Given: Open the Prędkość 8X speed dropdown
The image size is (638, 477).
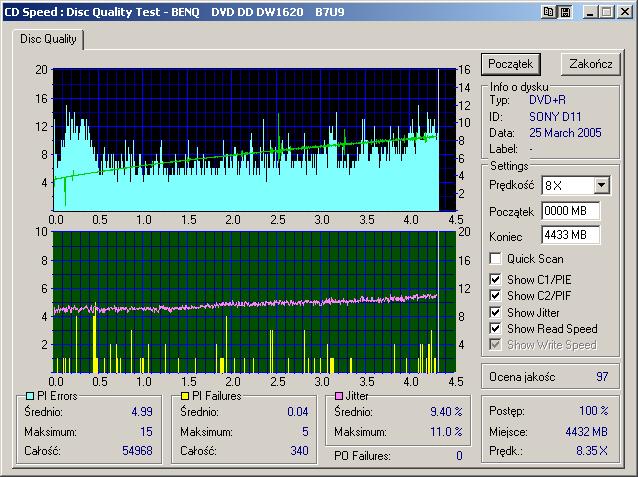Looking at the screenshot, I should tap(601, 186).
